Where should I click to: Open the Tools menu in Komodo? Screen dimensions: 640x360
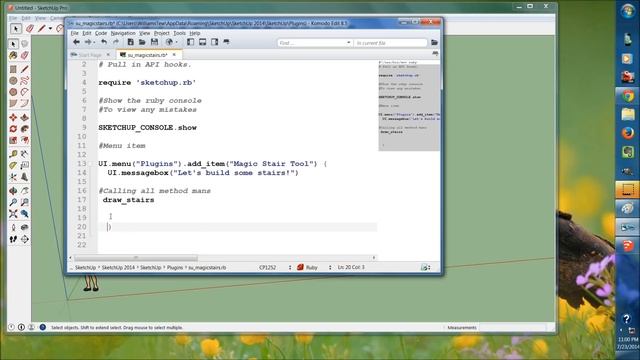click(x=179, y=33)
